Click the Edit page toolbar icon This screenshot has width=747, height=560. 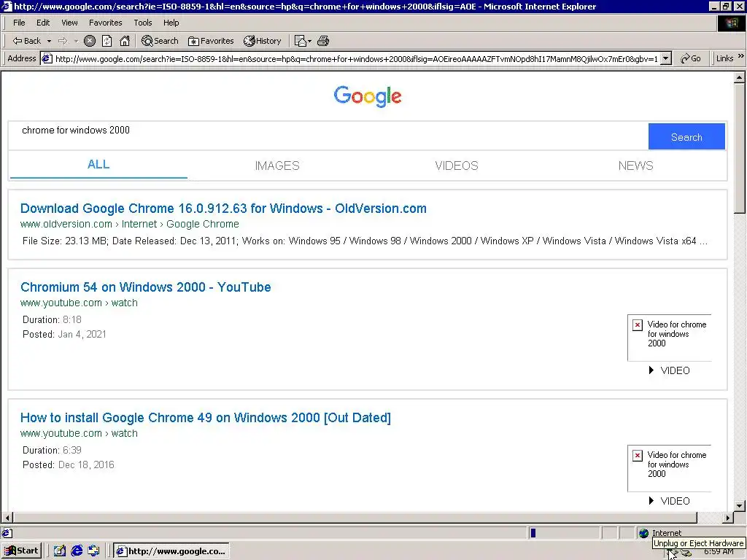tap(300, 41)
